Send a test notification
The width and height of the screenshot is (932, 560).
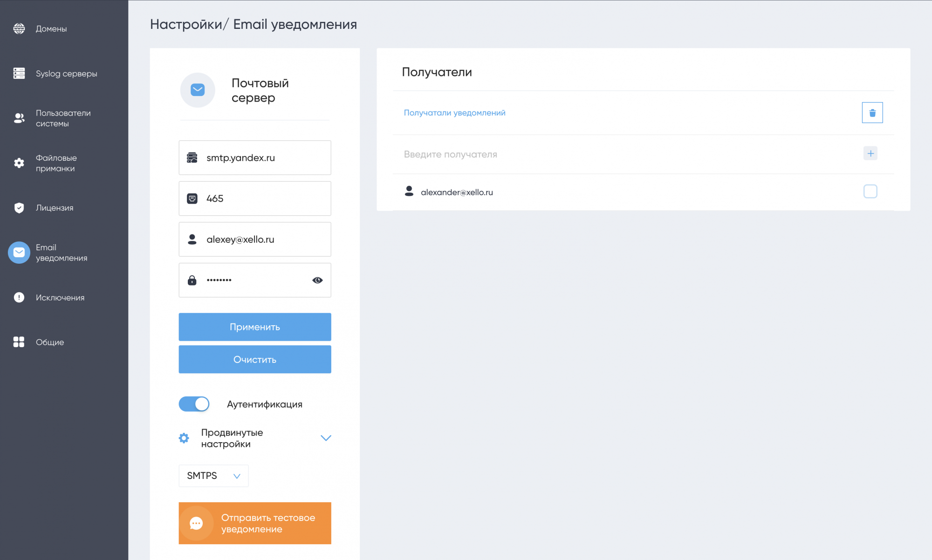click(255, 523)
